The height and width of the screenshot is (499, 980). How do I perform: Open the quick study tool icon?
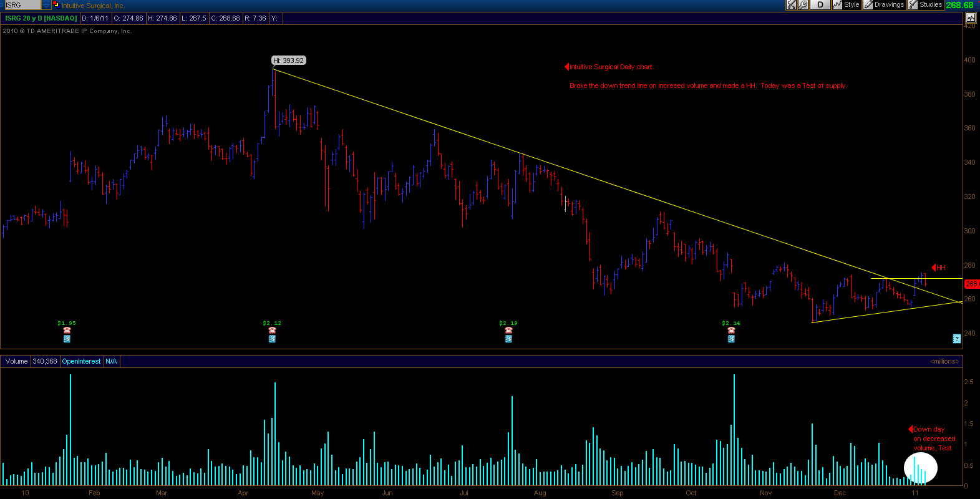(791, 4)
